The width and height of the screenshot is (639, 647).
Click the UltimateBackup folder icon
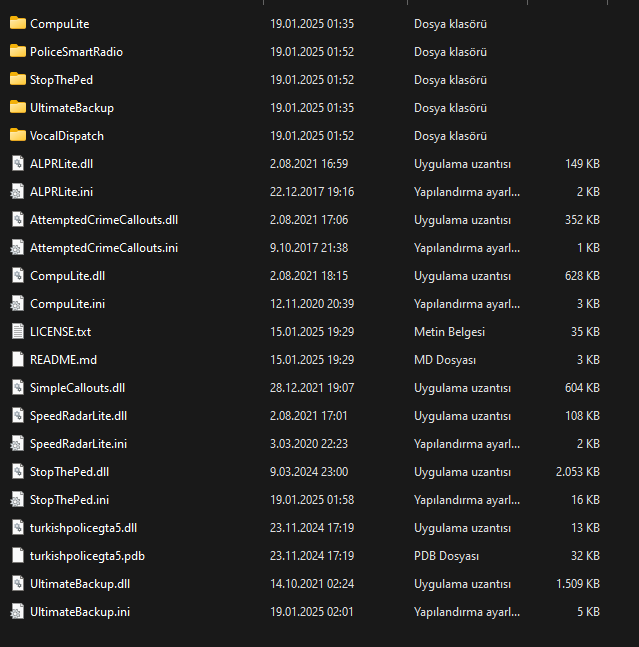tap(18, 107)
